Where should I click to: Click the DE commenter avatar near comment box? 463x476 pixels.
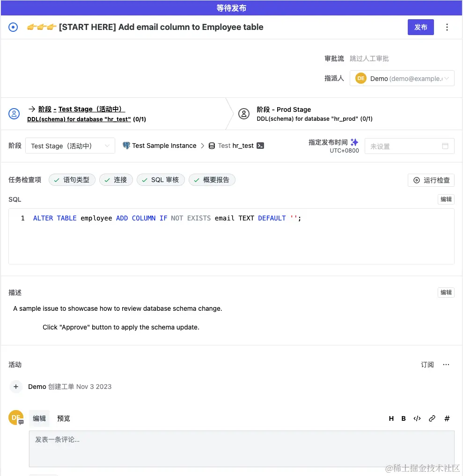tap(16, 417)
